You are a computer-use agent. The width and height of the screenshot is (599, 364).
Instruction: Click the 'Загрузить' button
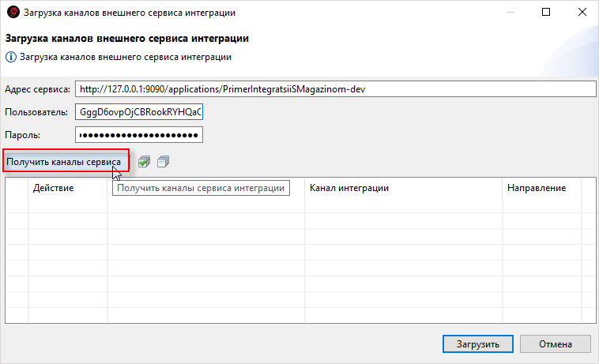point(478,344)
